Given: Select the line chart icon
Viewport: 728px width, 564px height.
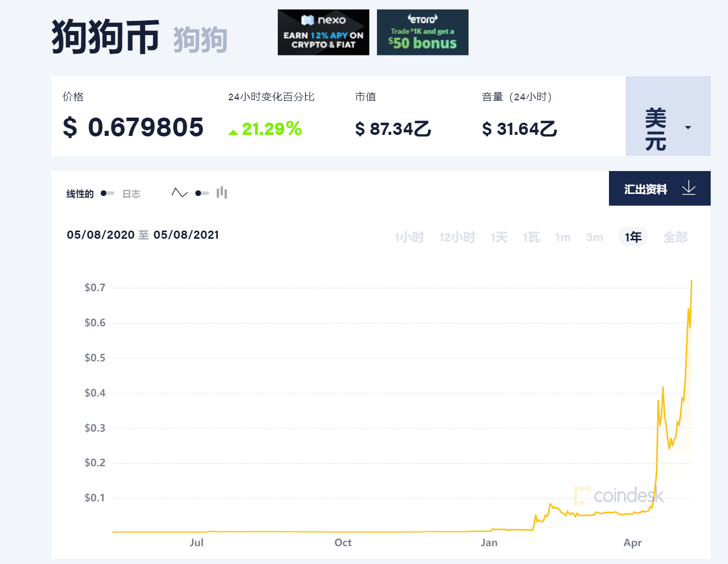Looking at the screenshot, I should tap(180, 192).
